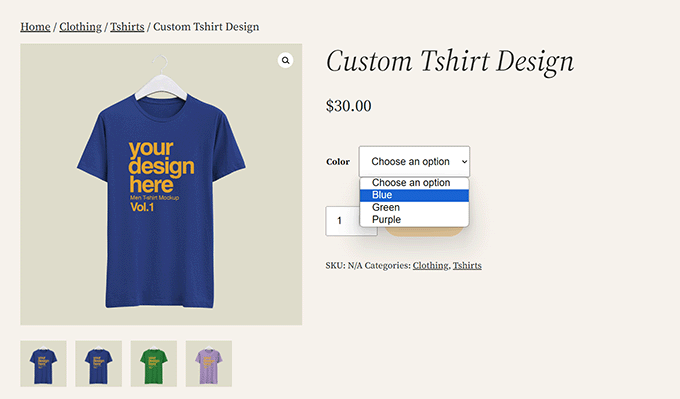The height and width of the screenshot is (399, 680).
Task: Click the $30.00 price text
Action: tap(349, 106)
